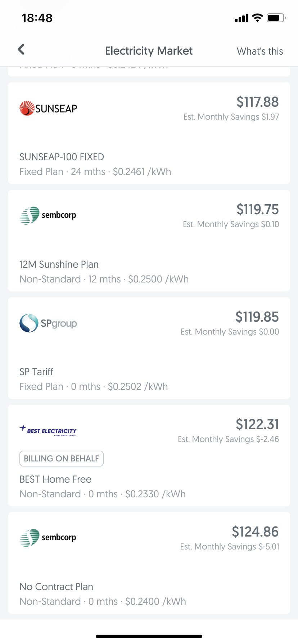
Task: Open the No Contract Plan name
Action: click(56, 587)
